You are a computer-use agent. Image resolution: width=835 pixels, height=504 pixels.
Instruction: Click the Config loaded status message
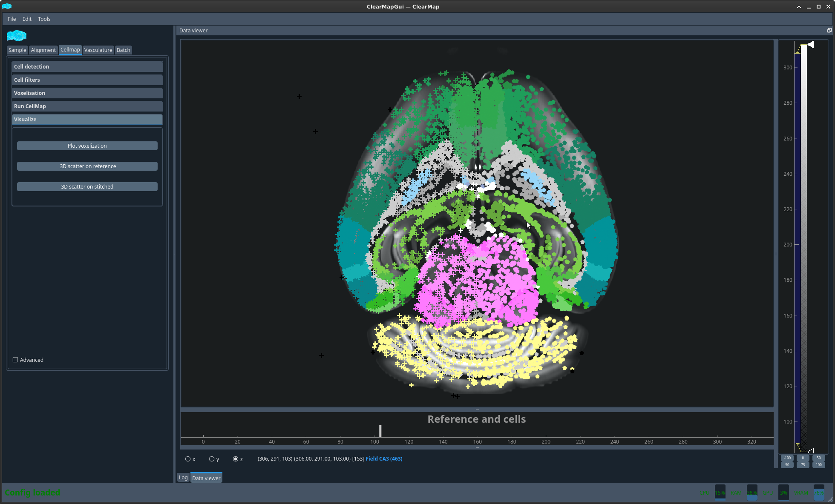pos(32,493)
